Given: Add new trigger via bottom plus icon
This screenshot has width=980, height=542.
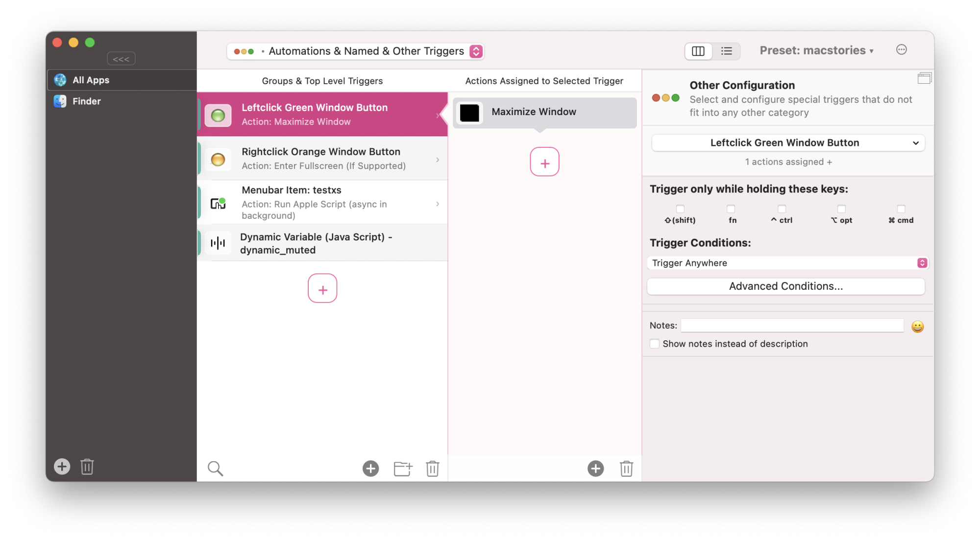Looking at the screenshot, I should [x=370, y=469].
